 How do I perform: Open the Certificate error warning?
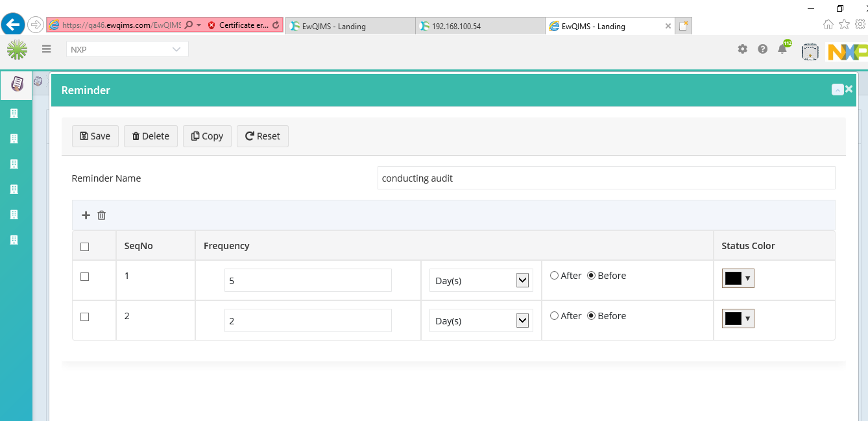tap(238, 25)
